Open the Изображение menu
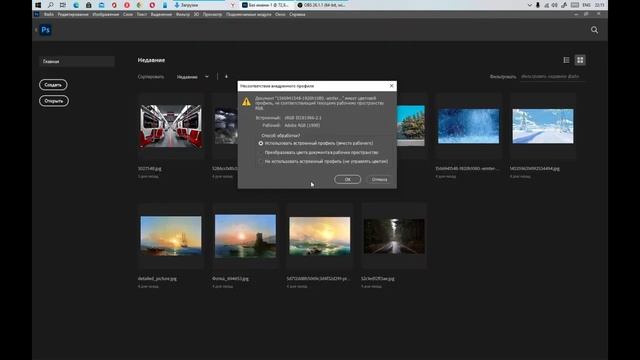 tap(106, 14)
